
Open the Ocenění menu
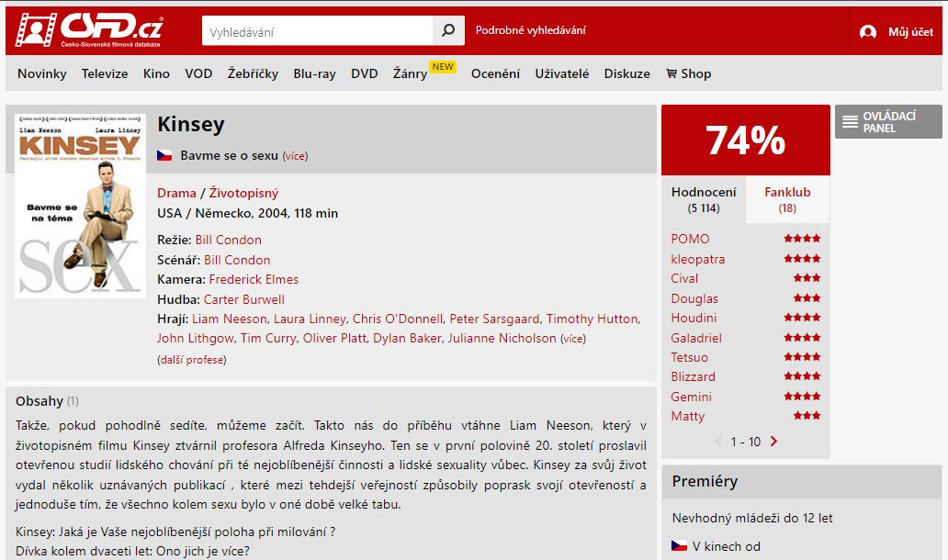(x=495, y=73)
